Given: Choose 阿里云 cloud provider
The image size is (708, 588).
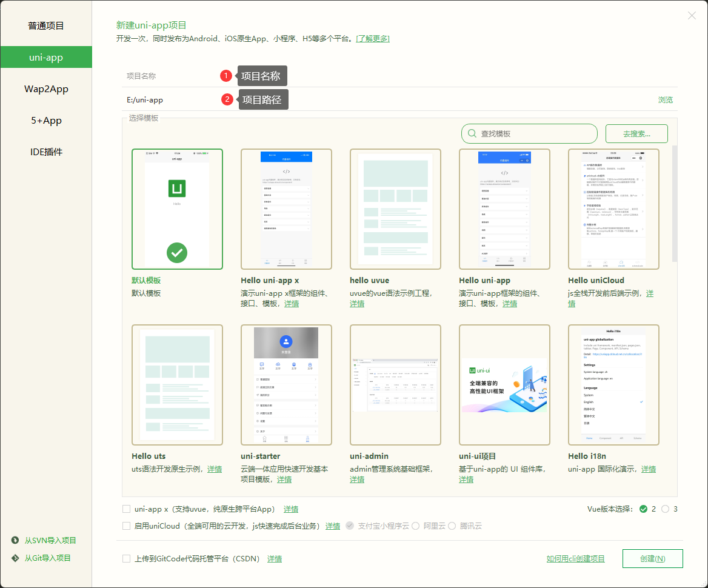Looking at the screenshot, I should pos(416,526).
